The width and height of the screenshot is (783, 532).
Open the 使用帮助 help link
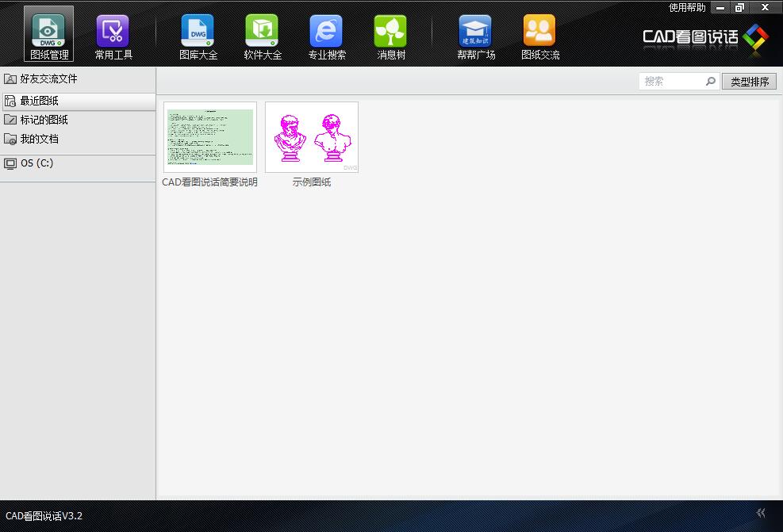[x=687, y=7]
